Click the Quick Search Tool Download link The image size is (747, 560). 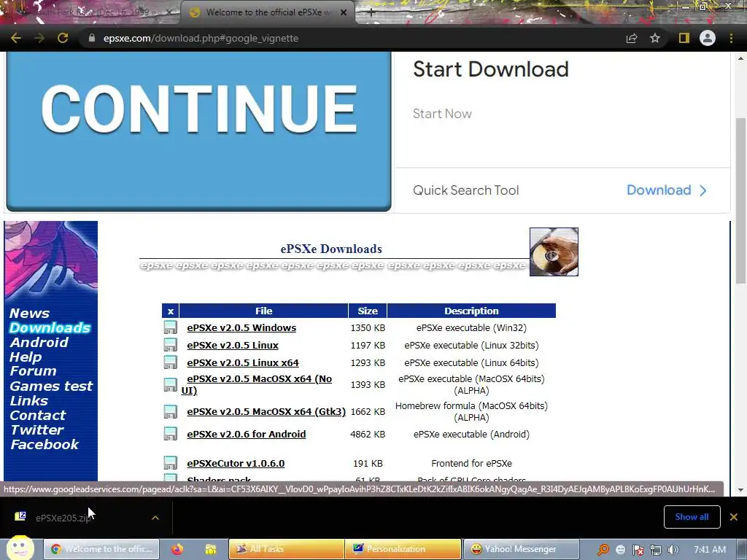(667, 190)
